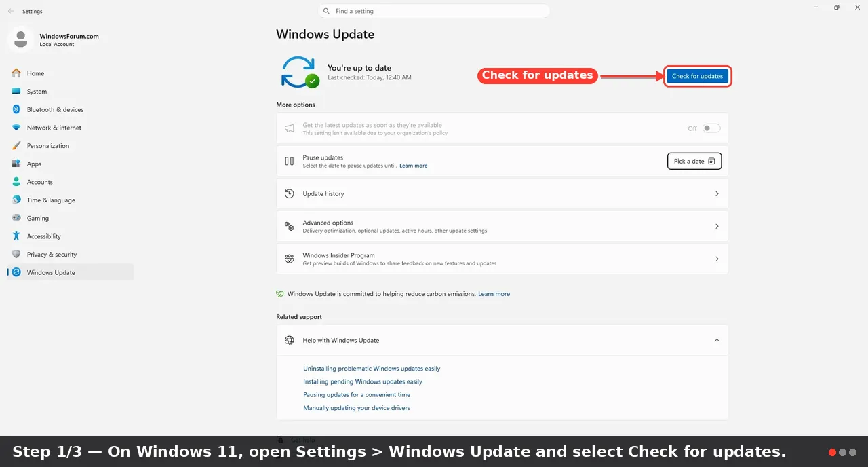Click the Check for updates button
Viewport: 868px width, 467px height.
pyautogui.click(x=697, y=76)
